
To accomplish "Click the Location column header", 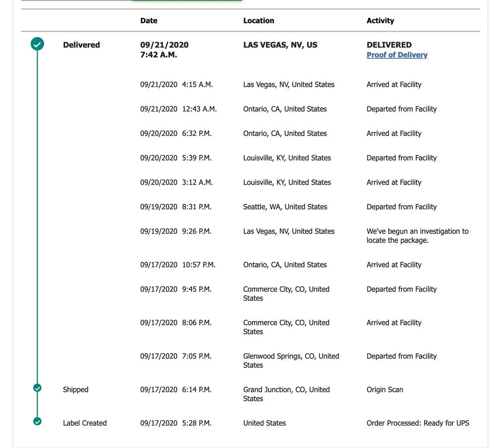I will tap(258, 21).
